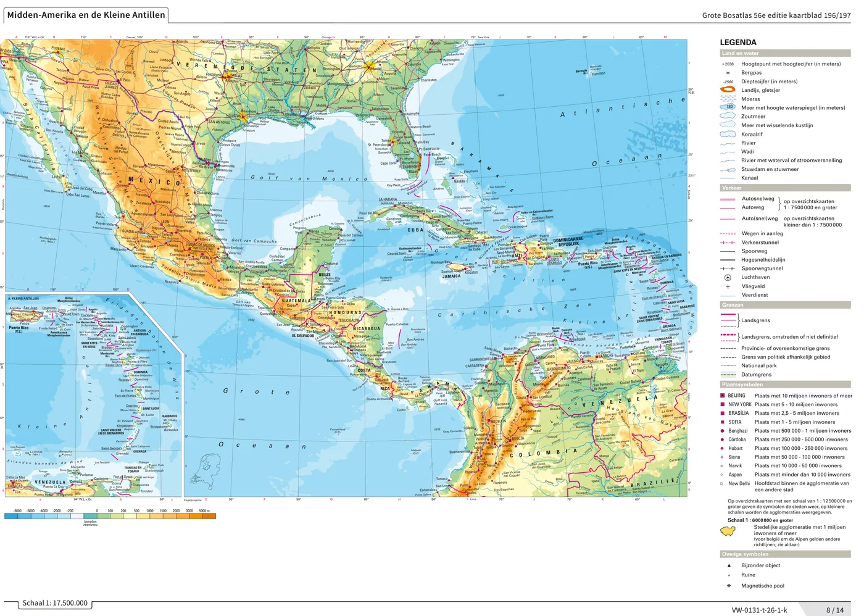The width and height of the screenshot is (864, 616).
Task: Click the Verkeerstunnel line symbol
Action: pyautogui.click(x=728, y=243)
